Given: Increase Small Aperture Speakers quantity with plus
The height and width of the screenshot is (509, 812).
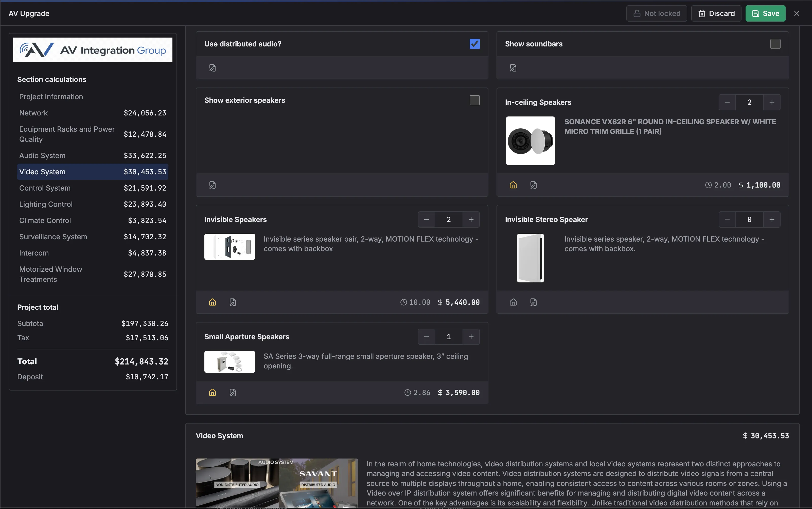Looking at the screenshot, I should click(x=471, y=336).
